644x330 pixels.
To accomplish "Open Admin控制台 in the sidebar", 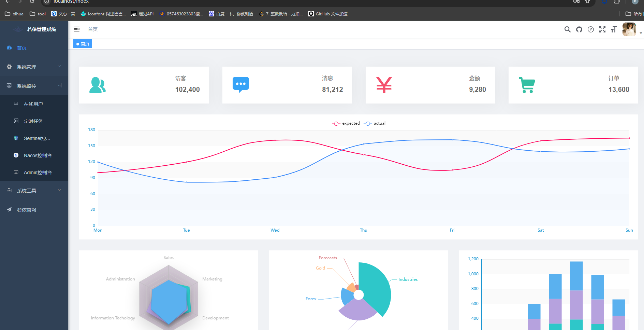I will coord(34,172).
